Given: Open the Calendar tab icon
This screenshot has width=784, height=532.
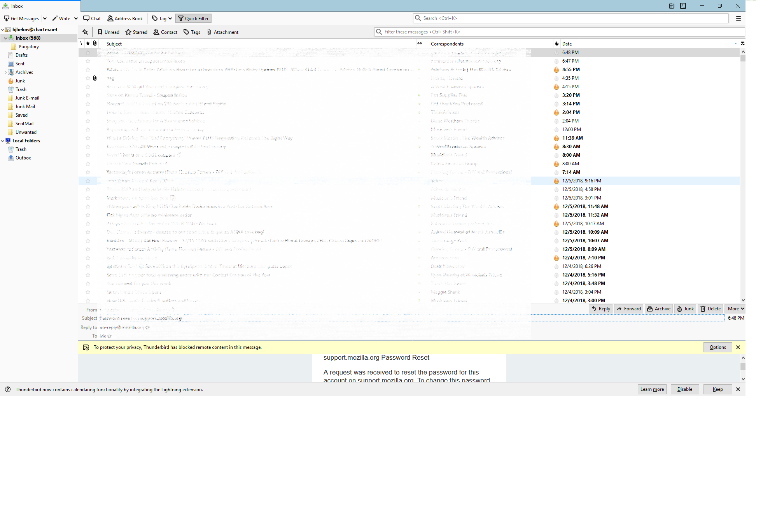Looking at the screenshot, I should pyautogui.click(x=672, y=6).
